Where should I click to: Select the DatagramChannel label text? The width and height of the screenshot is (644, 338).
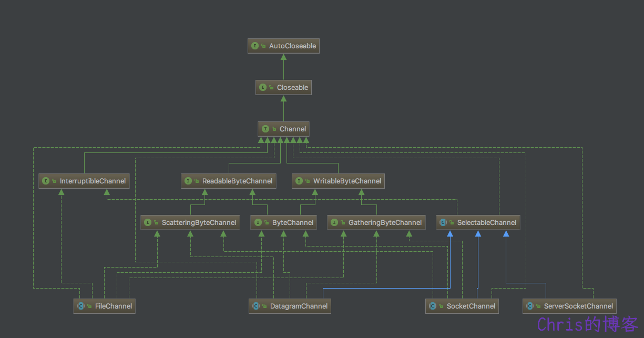299,306
